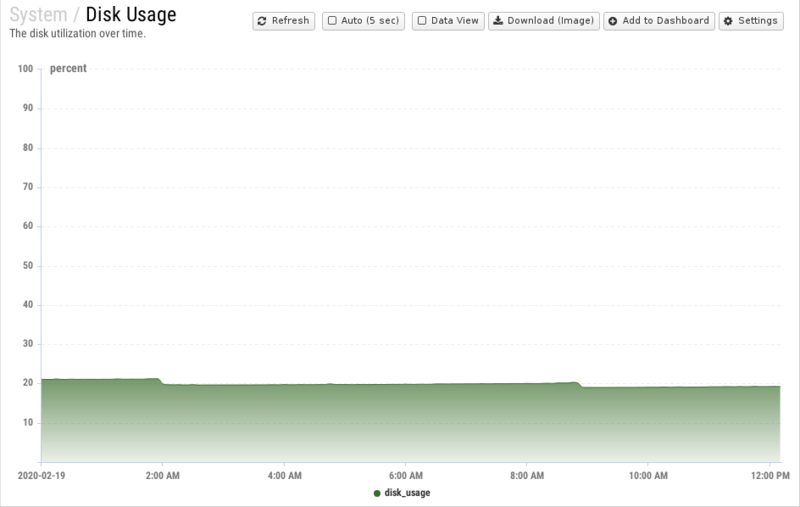Viewport: 800px width, 507px height.
Task: Click the 8:00 AM axis tick label
Action: (527, 475)
